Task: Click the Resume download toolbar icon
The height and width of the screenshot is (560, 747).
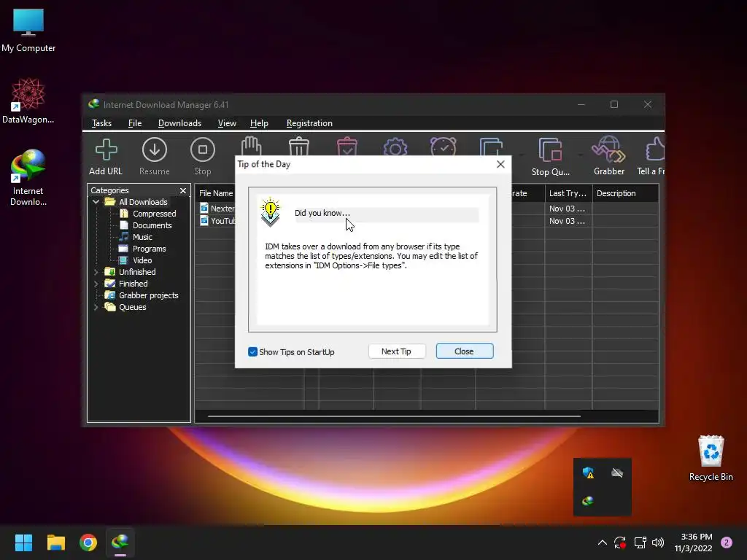Action: (155, 156)
